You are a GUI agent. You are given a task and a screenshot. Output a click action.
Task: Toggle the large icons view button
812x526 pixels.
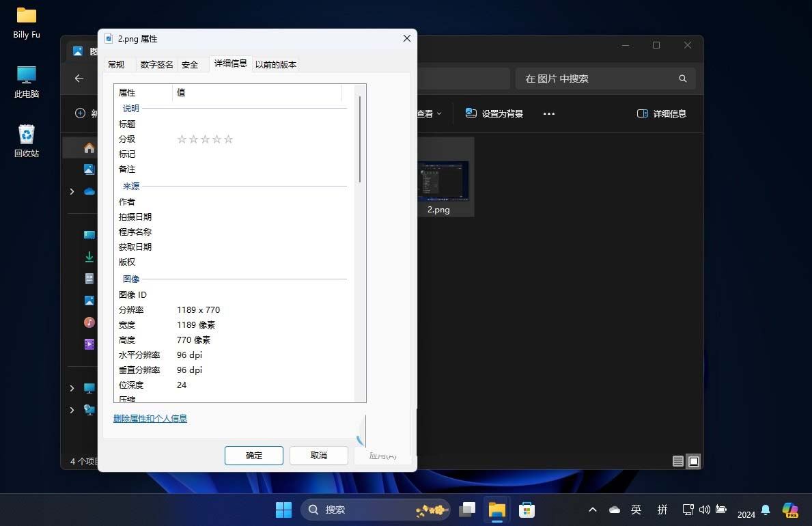694,461
